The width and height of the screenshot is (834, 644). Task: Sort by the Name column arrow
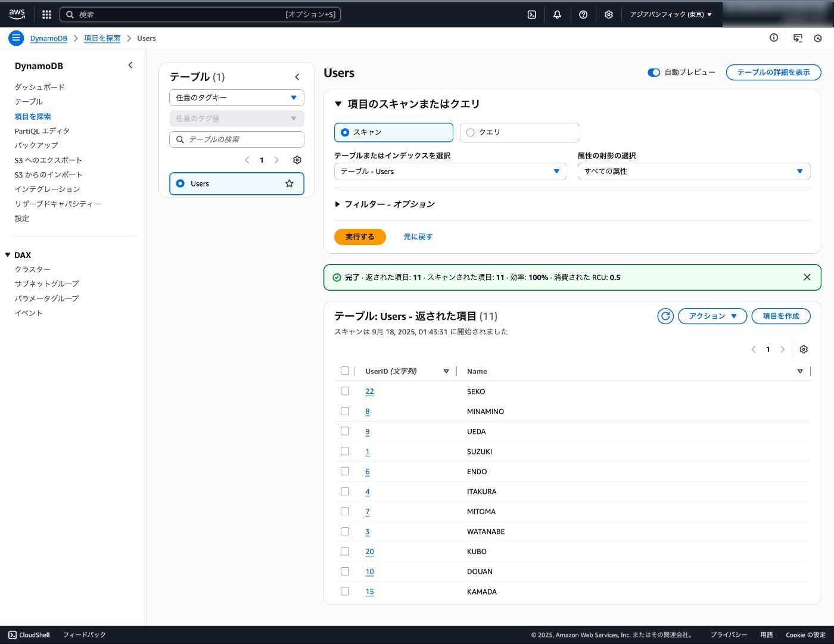pos(800,371)
